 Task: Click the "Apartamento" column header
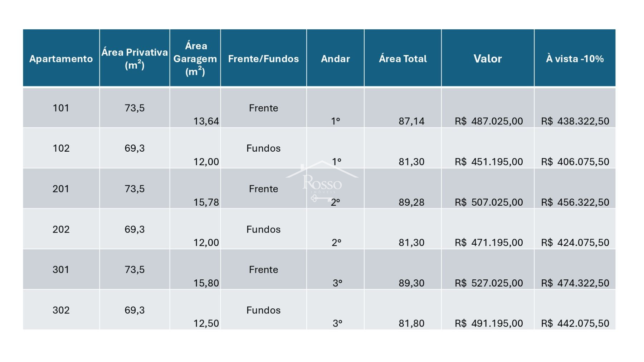tap(61, 59)
